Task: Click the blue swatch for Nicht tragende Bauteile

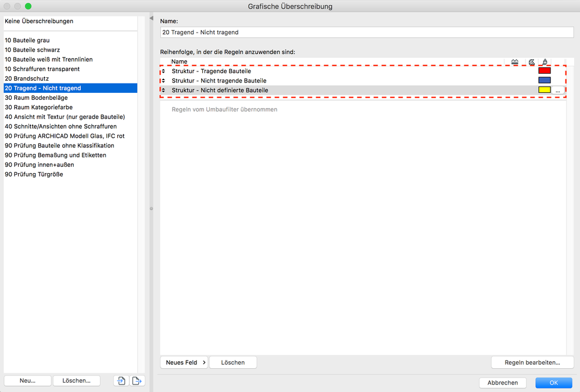Action: pos(545,80)
